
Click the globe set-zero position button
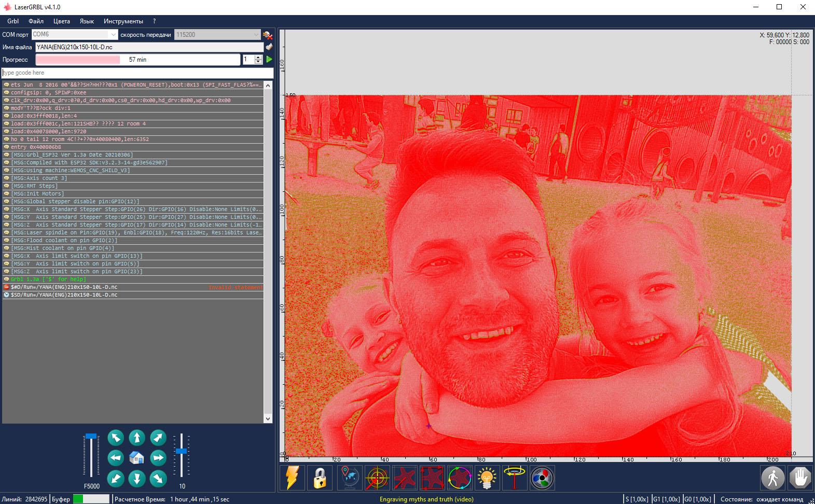coord(349,478)
